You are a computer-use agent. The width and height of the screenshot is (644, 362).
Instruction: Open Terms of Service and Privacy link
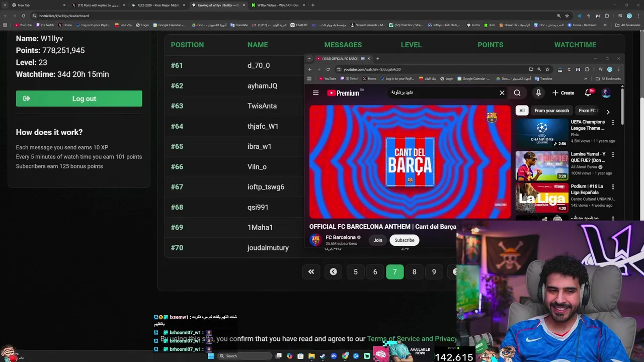(x=412, y=339)
